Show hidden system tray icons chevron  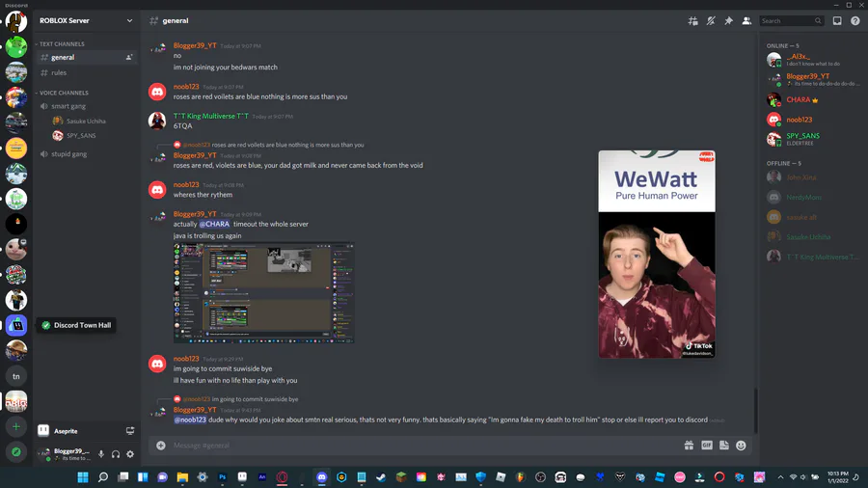coord(780,477)
